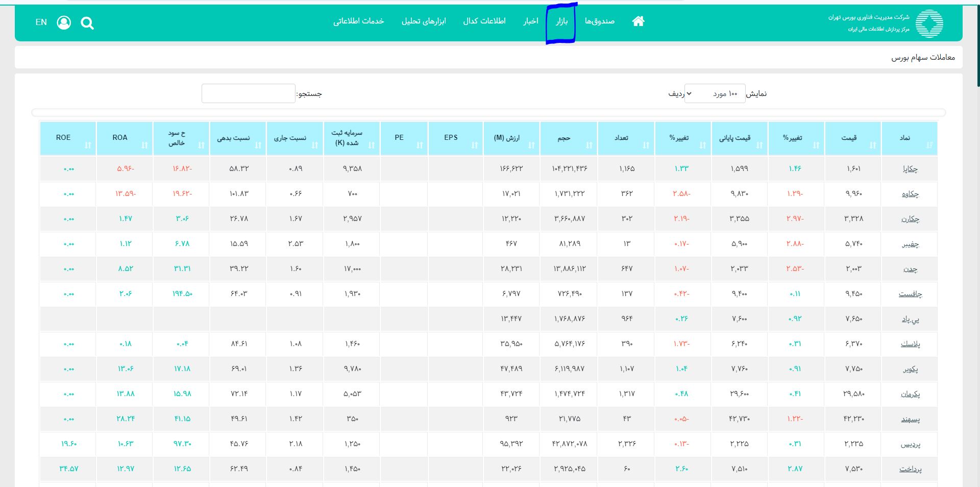Sort by ROA column

point(125,138)
